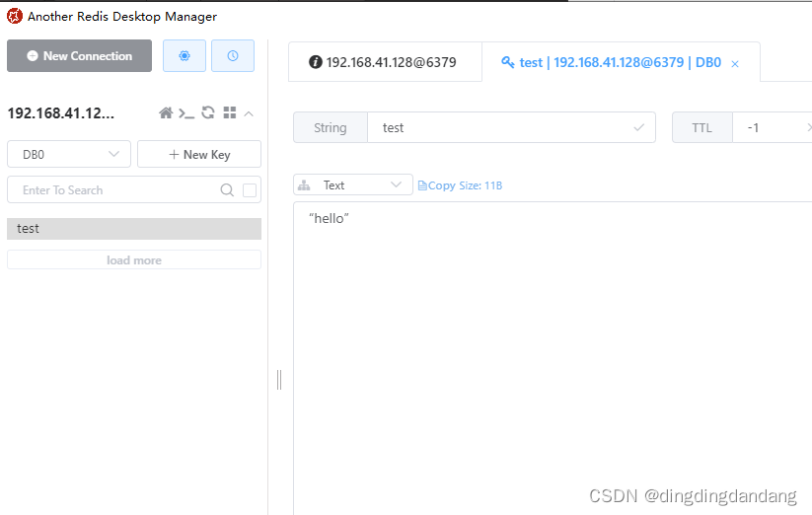
Task: Click the New Key button
Action: (199, 154)
